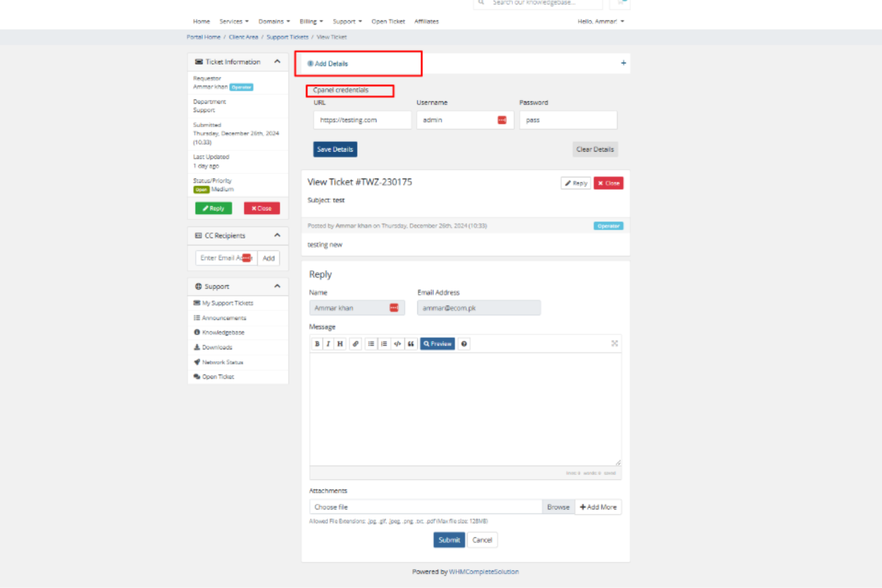
Task: Insert a hyperlink using link icon
Action: pyautogui.click(x=355, y=343)
